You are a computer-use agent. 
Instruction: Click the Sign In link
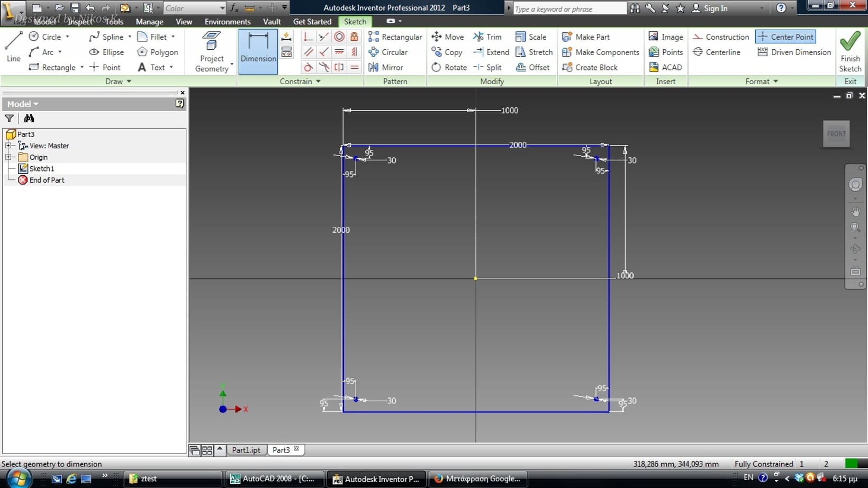(715, 8)
